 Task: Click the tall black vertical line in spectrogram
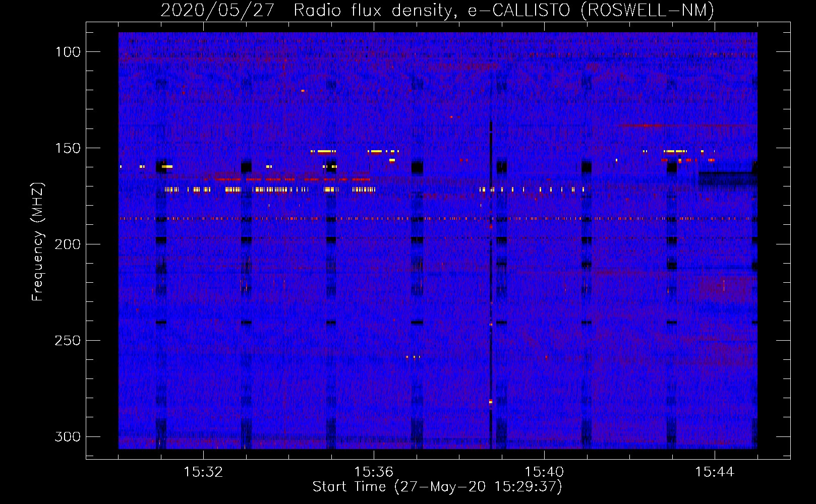point(491,285)
